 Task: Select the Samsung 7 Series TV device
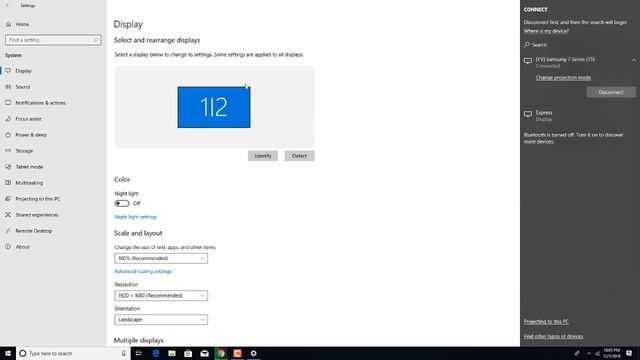[565, 62]
